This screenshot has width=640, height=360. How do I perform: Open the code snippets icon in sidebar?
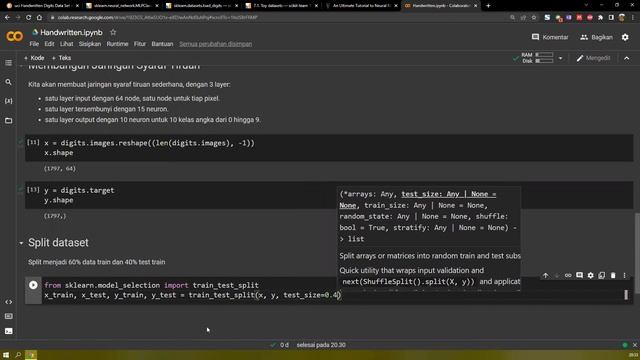pyautogui.click(x=8, y=302)
